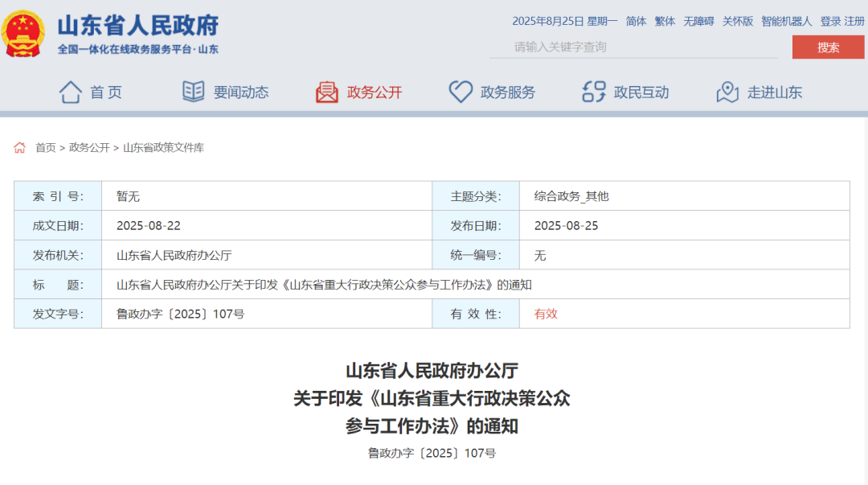Click the document number below the heading
This screenshot has width=868, height=485.
tap(432, 453)
